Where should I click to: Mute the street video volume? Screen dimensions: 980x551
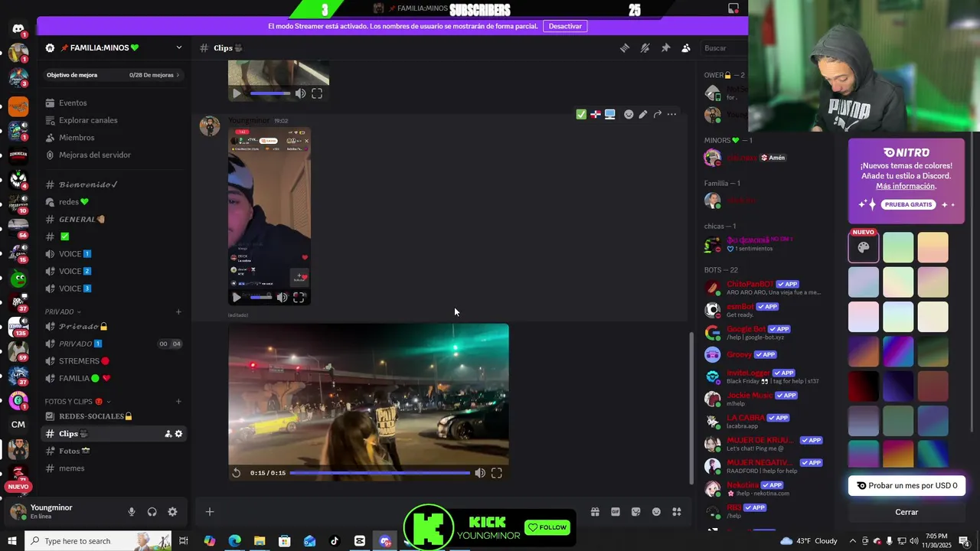[480, 473]
